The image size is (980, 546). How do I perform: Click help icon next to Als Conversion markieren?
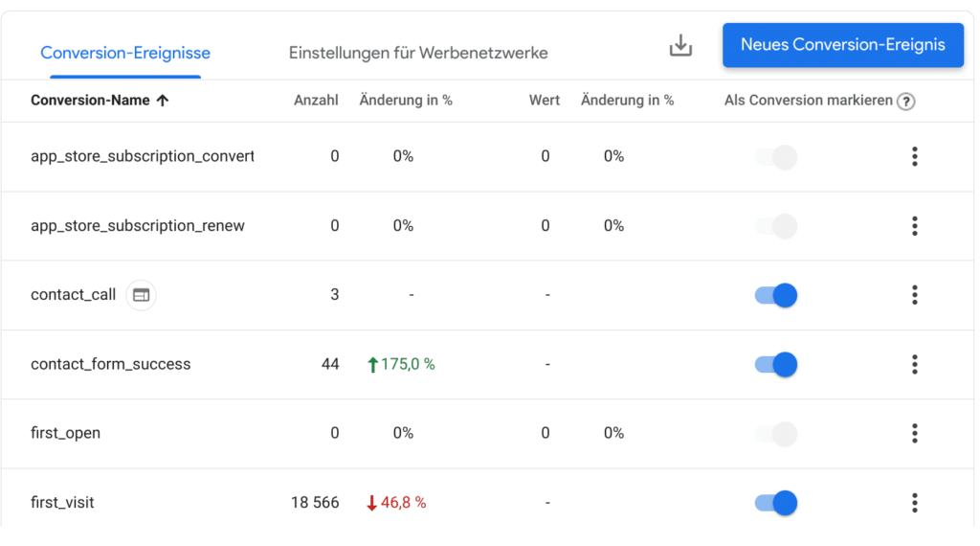point(905,102)
